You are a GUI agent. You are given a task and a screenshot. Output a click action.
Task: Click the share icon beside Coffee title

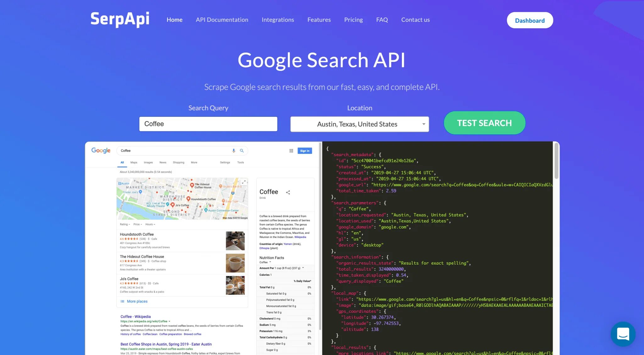(288, 192)
